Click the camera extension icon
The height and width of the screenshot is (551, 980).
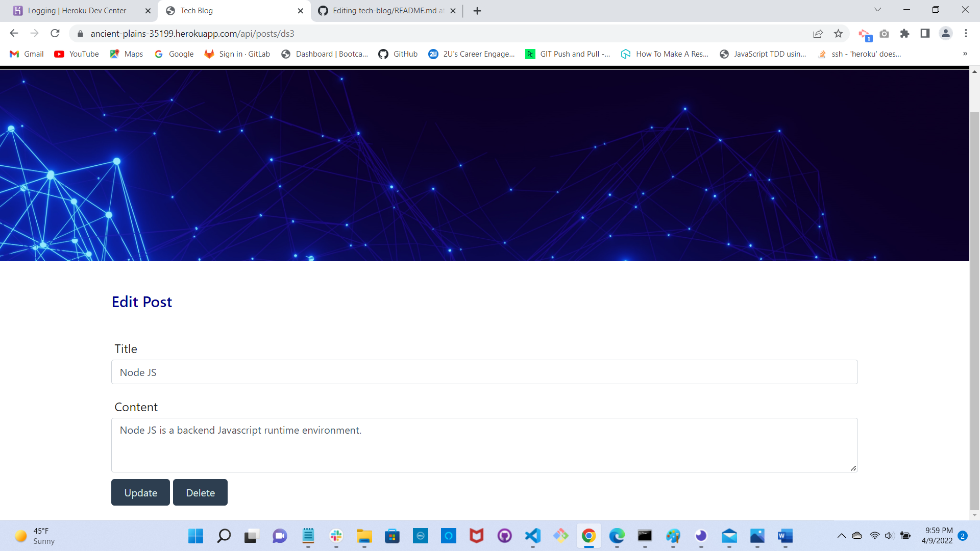tap(884, 34)
